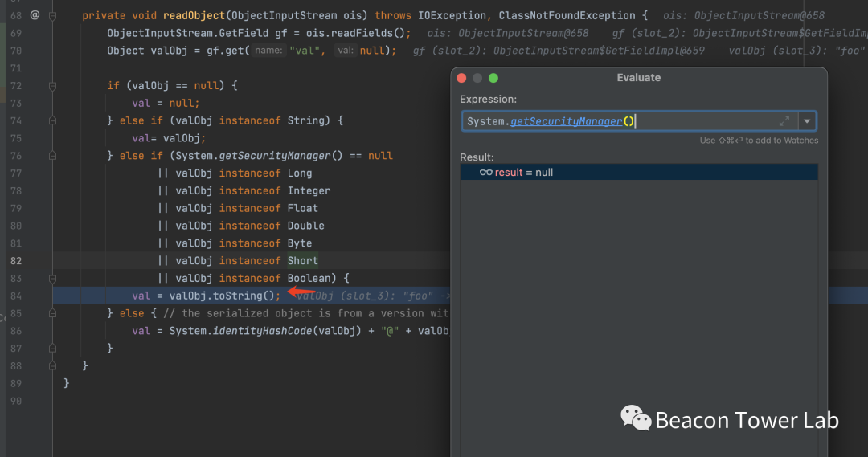Click identityHashCode on line 86
Screen dimensions: 868x457
tap(262, 331)
